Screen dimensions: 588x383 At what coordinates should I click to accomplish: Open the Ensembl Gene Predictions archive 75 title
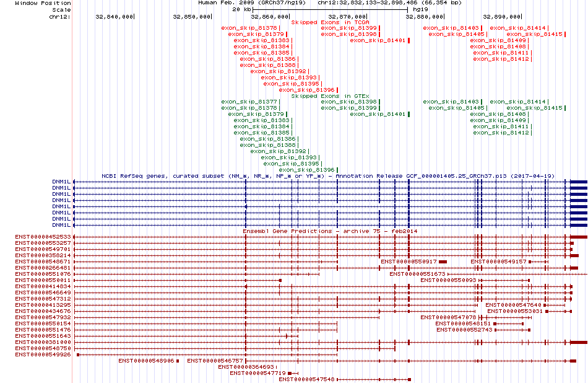point(330,231)
